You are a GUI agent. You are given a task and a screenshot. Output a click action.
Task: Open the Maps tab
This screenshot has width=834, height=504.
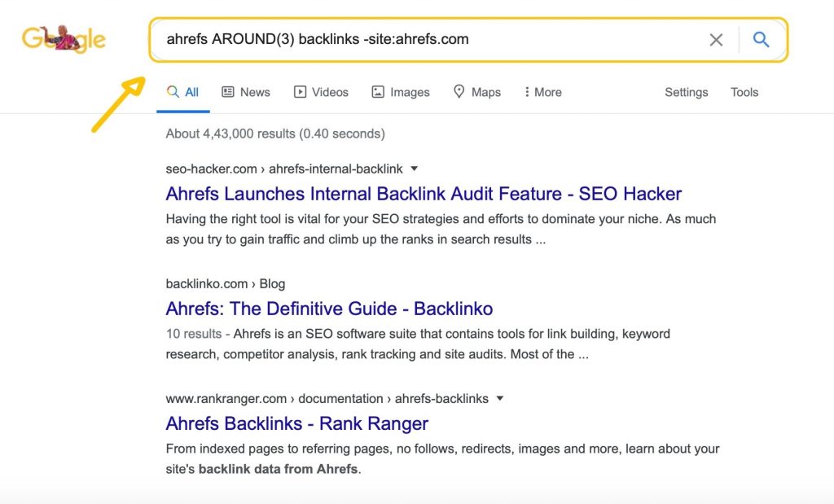click(477, 92)
